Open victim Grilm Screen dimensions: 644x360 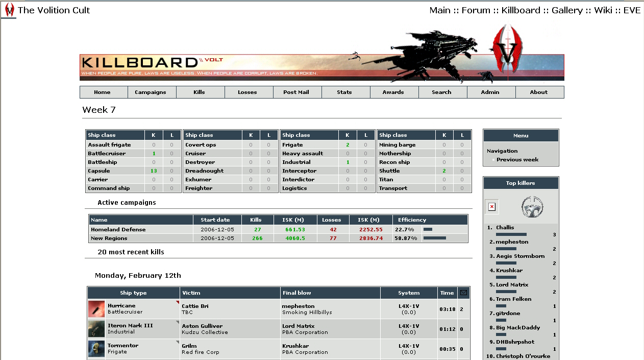pos(189,346)
